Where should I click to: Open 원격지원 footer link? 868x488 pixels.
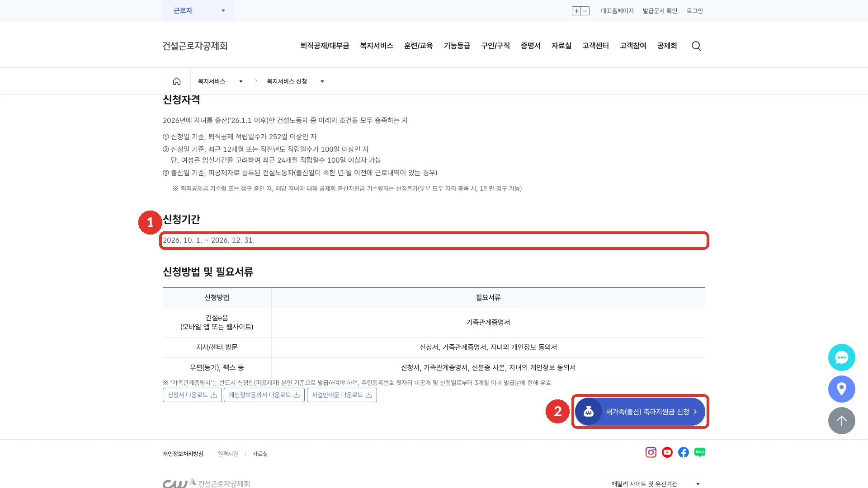click(x=228, y=454)
